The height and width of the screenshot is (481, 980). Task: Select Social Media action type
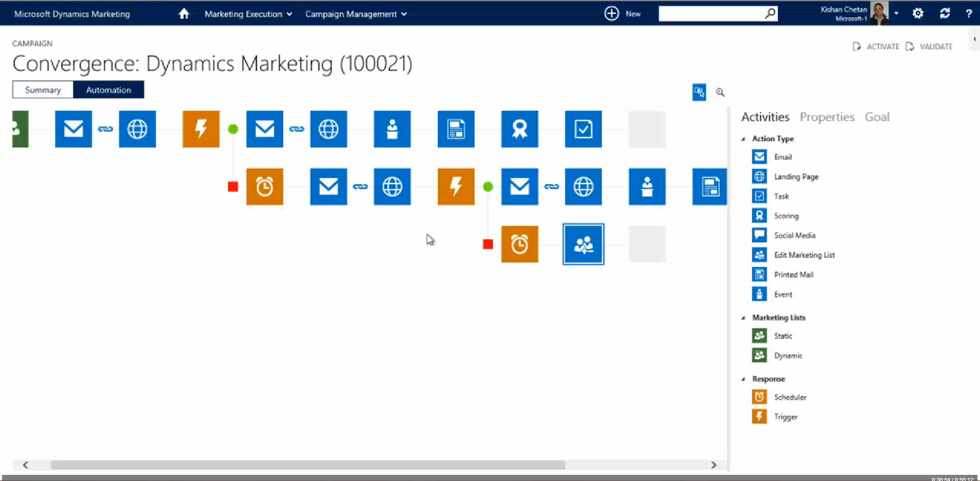tap(783, 236)
